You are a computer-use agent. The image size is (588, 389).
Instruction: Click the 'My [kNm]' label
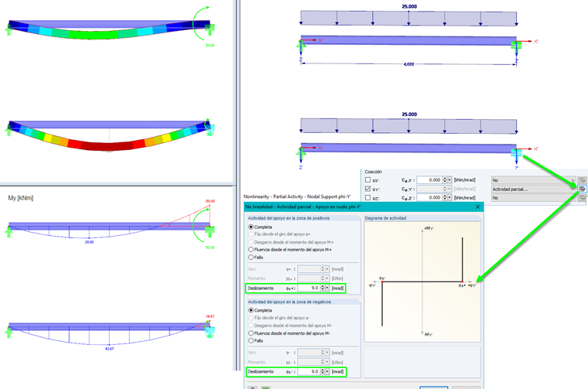(21, 198)
